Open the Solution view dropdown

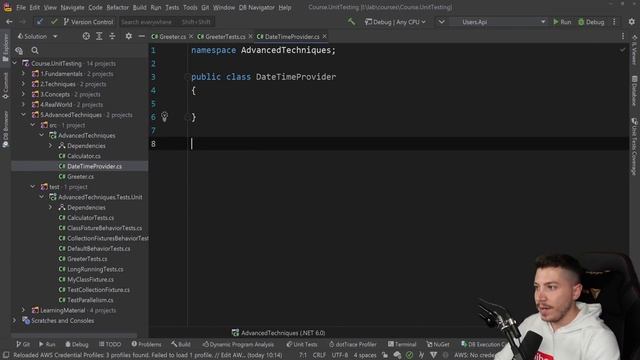pos(37,36)
